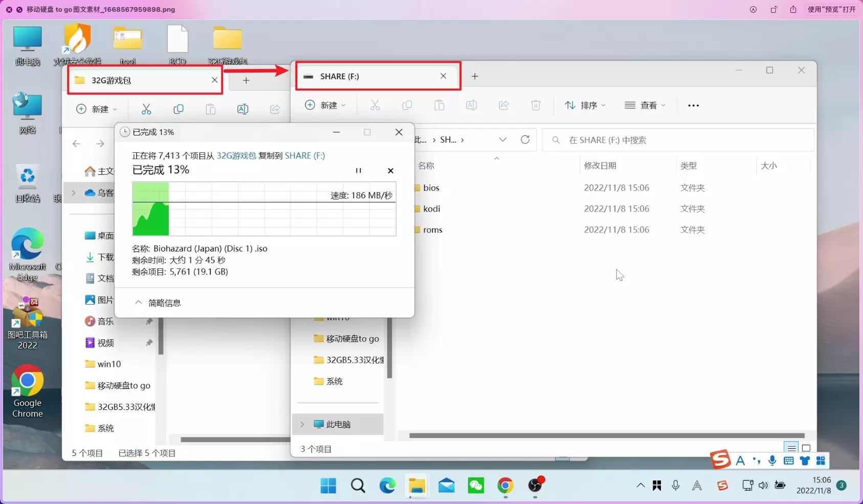Image resolution: width=863 pixels, height=504 pixels.
Task: Open the see more options menu
Action: [x=693, y=105]
